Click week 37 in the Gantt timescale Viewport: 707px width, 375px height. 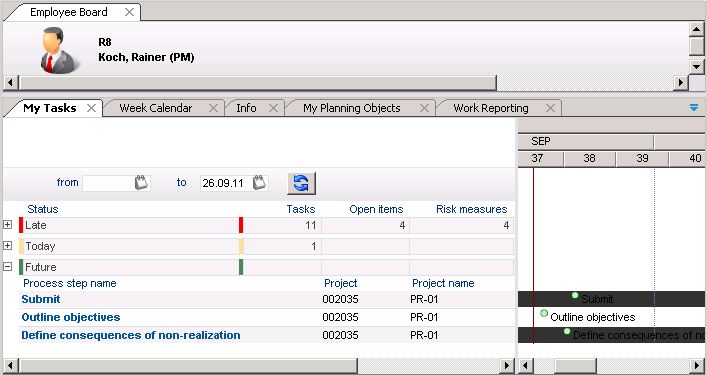pos(540,159)
